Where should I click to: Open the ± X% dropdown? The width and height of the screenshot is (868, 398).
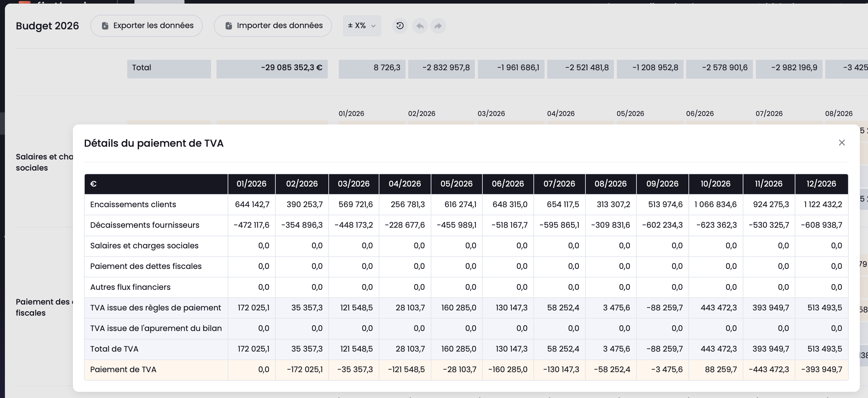tap(362, 25)
